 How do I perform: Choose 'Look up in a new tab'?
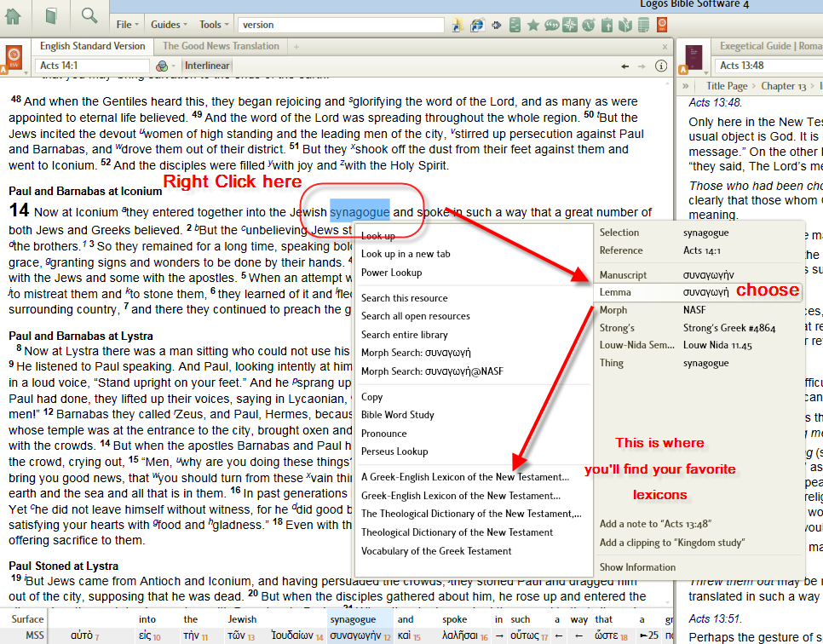click(406, 254)
